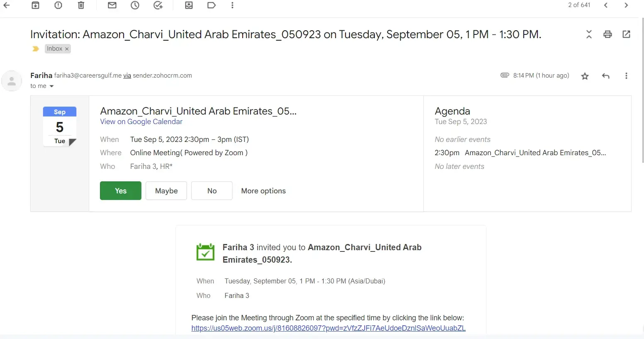Screen dimensions: 644x339
Task: Go to the newer email with the pager arrow
Action: click(606, 5)
